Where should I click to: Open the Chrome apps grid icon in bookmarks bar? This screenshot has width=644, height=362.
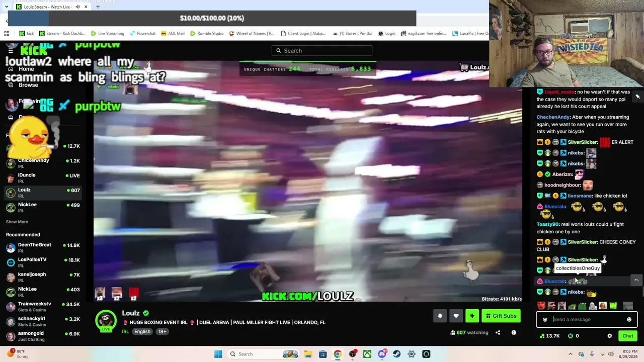pyautogui.click(x=7, y=34)
